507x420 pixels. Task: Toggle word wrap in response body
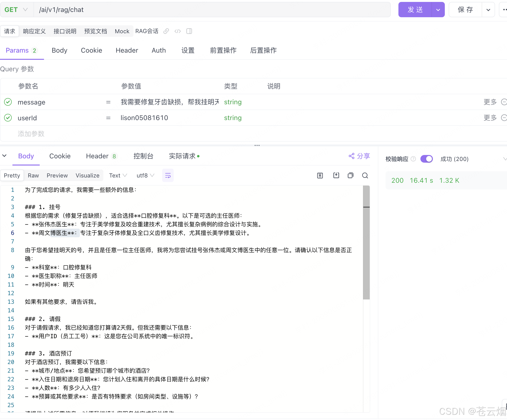168,176
